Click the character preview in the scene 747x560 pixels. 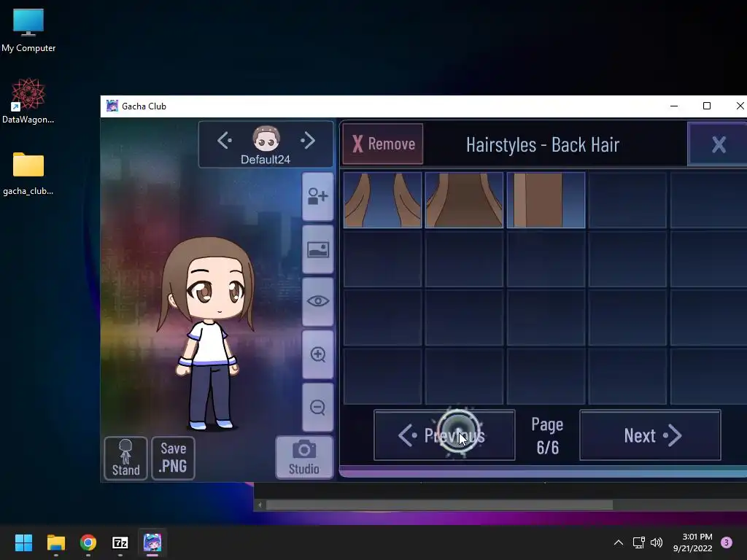(207, 333)
